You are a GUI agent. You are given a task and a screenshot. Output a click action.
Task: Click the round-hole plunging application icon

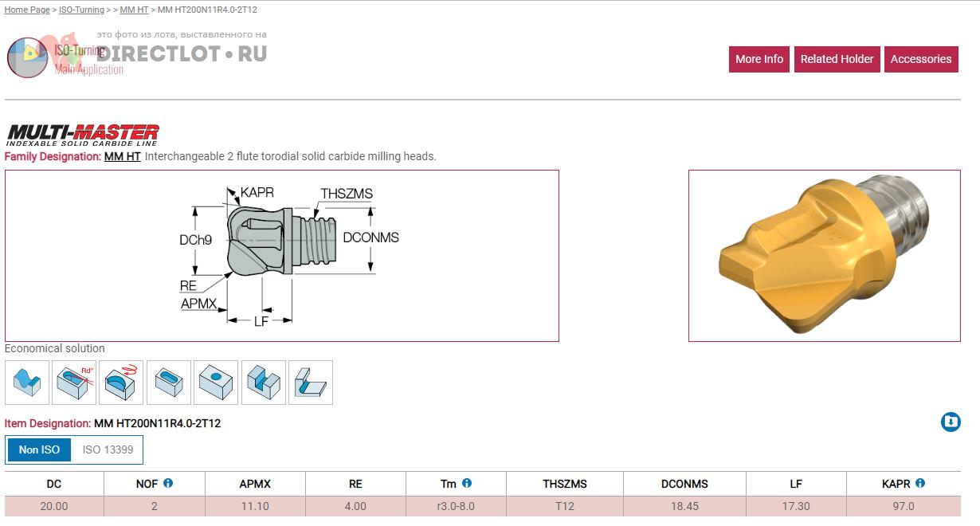216,383
